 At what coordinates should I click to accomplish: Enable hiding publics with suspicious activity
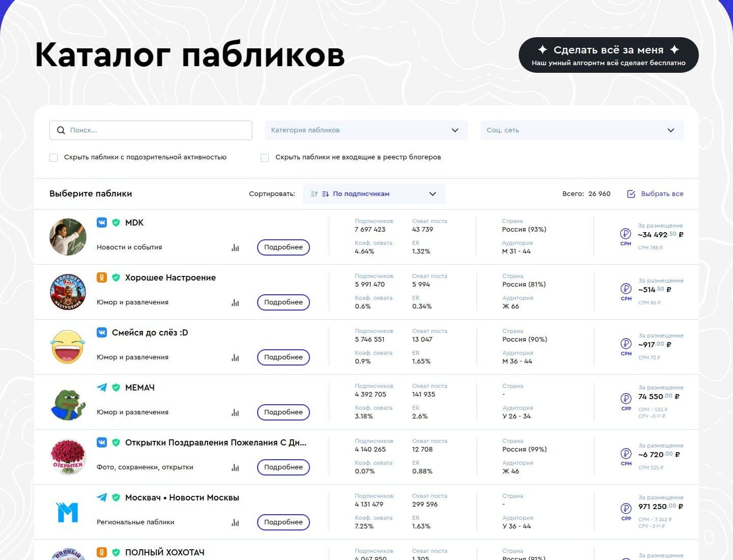point(53,158)
